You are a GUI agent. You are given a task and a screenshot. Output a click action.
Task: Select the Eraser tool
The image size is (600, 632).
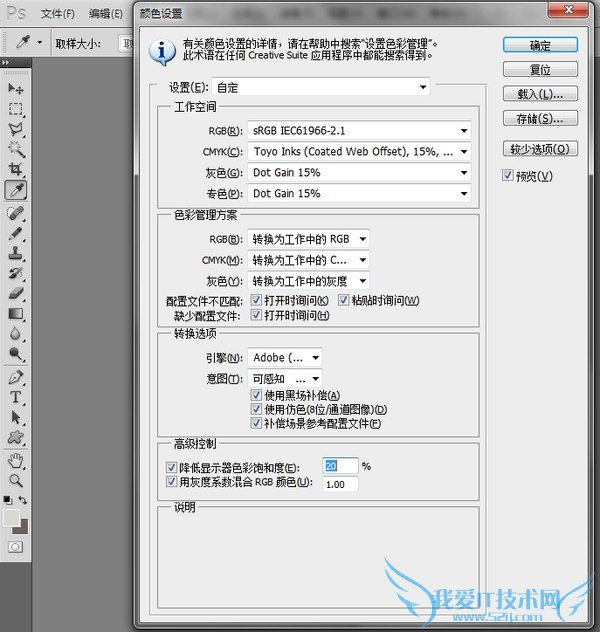pyautogui.click(x=15, y=293)
